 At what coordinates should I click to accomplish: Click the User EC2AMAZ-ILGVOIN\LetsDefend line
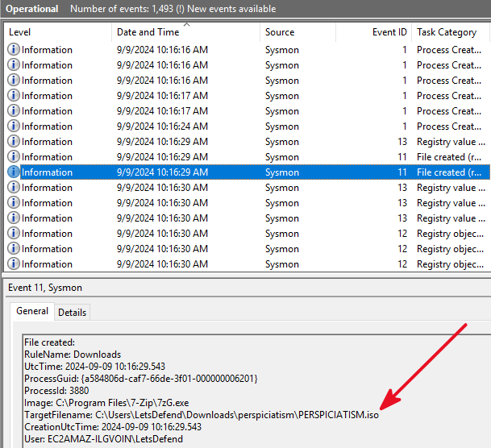click(x=103, y=439)
